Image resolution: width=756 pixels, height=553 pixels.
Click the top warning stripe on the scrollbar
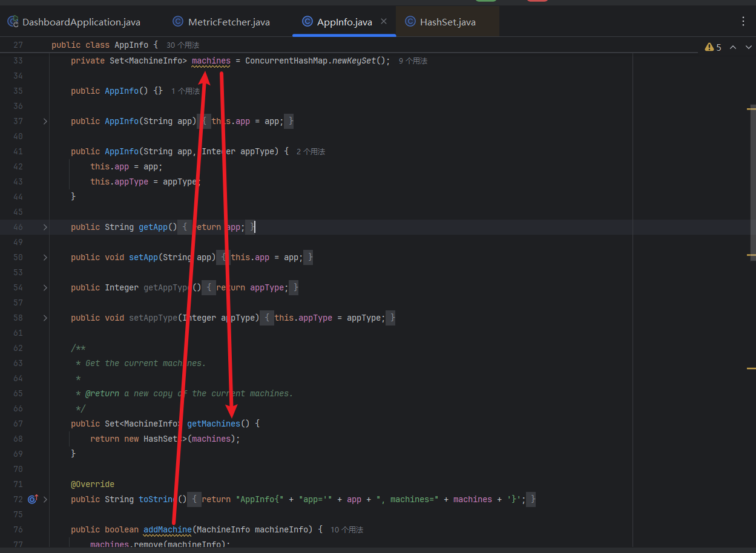point(751,108)
